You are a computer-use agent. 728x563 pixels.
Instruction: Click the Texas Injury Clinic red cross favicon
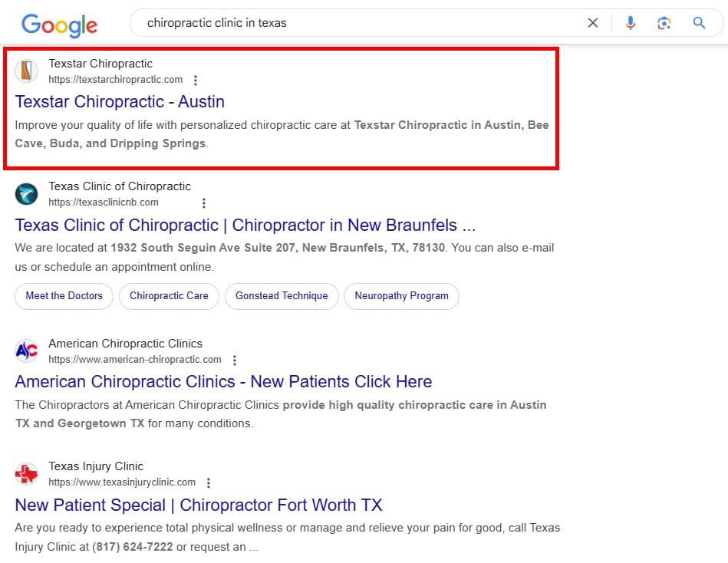point(26,474)
